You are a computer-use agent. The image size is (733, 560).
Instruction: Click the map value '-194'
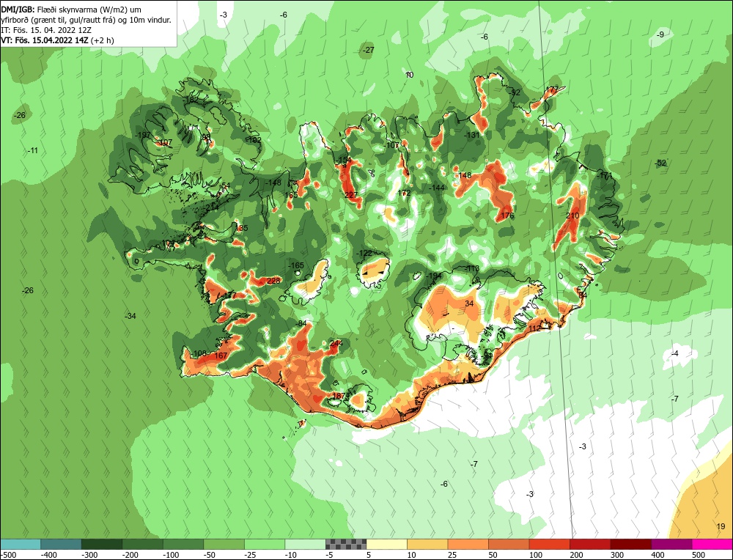pos(434,276)
